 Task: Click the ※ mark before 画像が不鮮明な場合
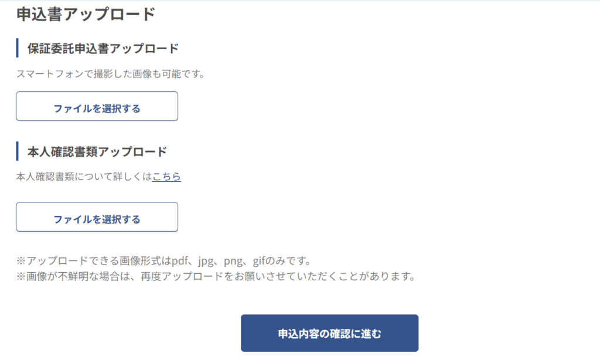point(21,276)
